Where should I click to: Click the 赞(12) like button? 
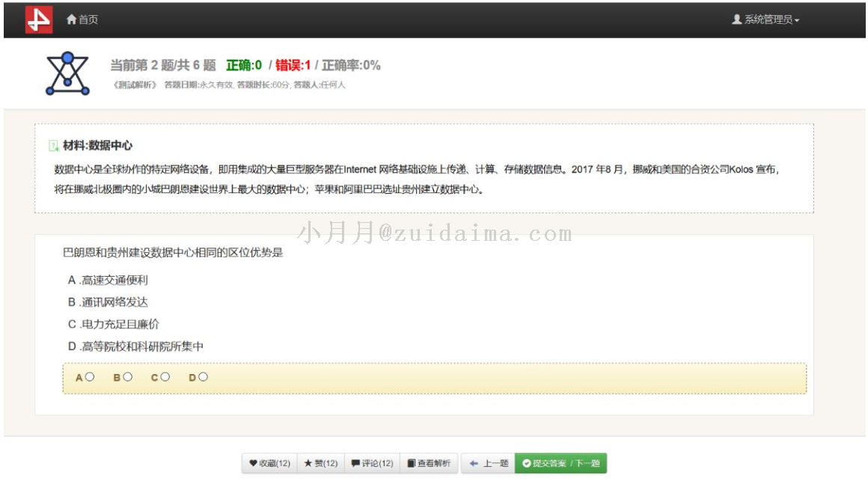(321, 464)
